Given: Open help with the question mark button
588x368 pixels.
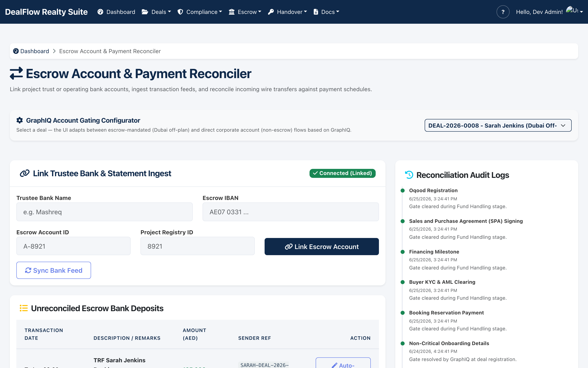Looking at the screenshot, I should pyautogui.click(x=503, y=12).
